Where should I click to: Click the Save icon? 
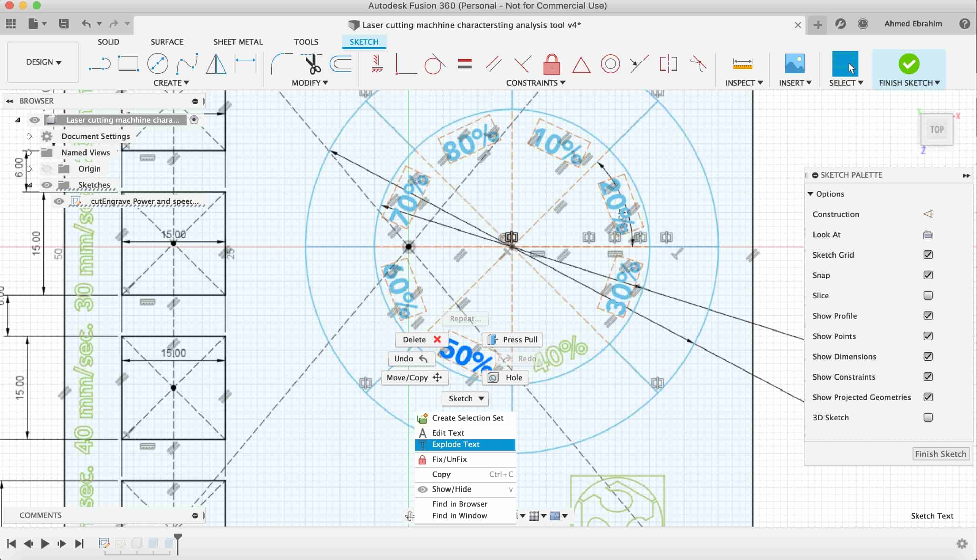(x=63, y=24)
